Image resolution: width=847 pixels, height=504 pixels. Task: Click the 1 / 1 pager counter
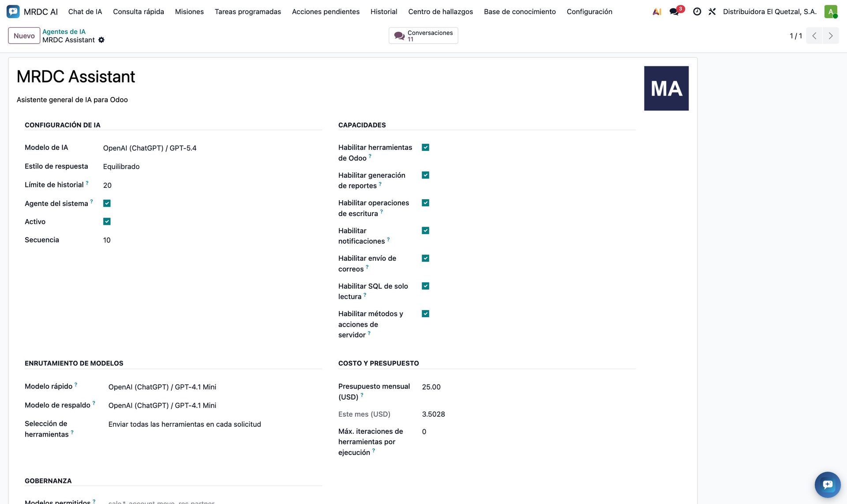point(796,36)
